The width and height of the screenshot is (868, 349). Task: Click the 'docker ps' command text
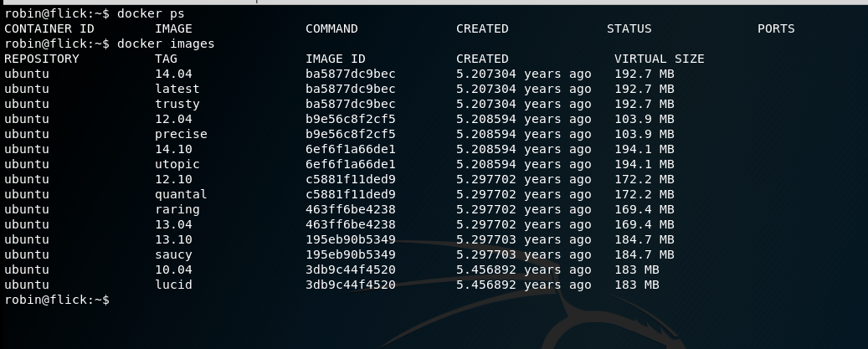click(151, 13)
